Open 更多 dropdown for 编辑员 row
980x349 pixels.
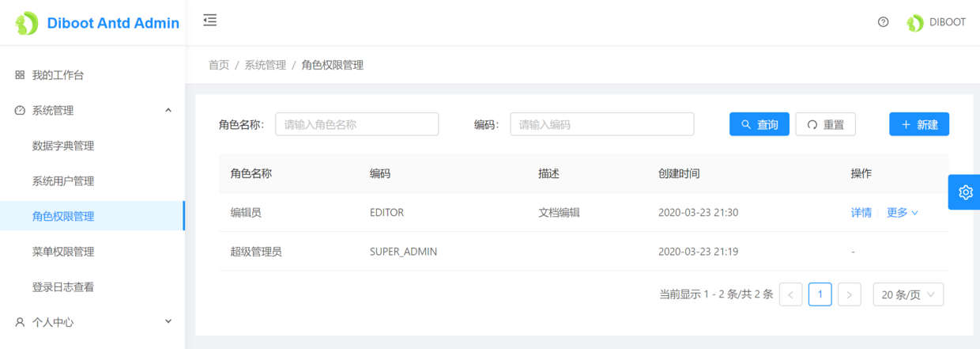(x=903, y=212)
